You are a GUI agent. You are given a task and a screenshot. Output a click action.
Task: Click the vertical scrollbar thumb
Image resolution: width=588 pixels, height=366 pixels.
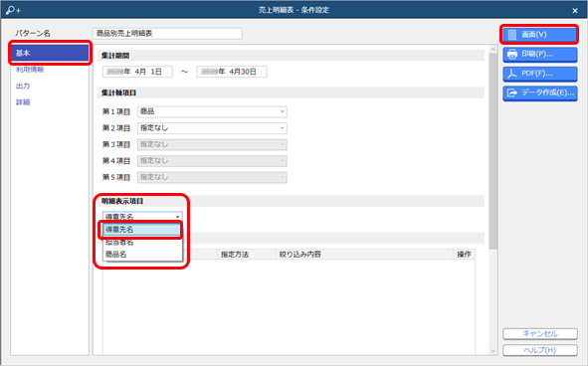[493, 151]
